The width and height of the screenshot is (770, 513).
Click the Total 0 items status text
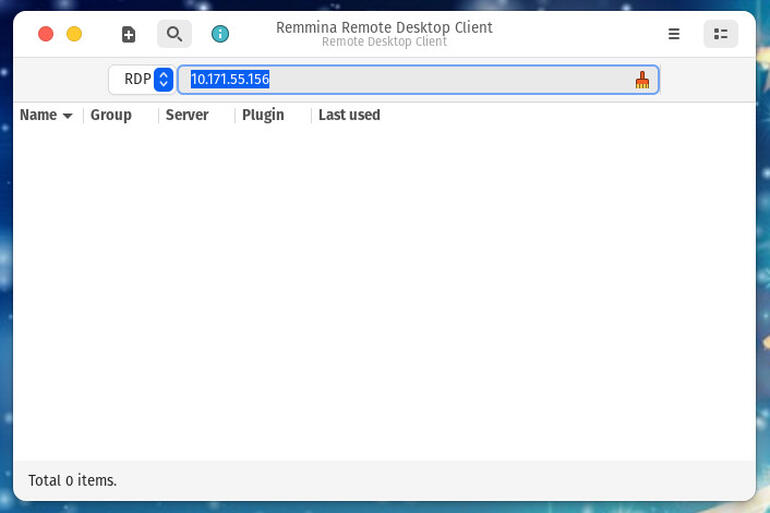tap(72, 480)
